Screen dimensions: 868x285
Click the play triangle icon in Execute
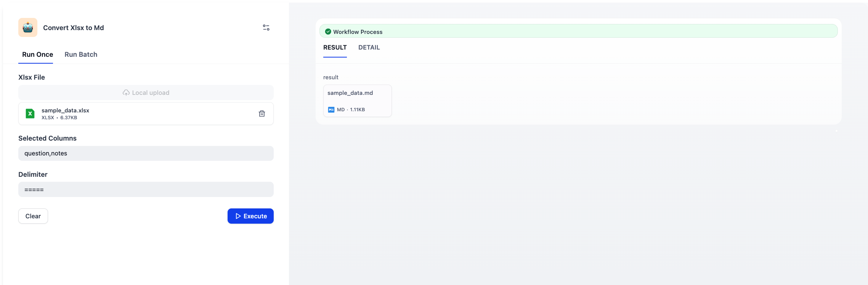coord(238,216)
